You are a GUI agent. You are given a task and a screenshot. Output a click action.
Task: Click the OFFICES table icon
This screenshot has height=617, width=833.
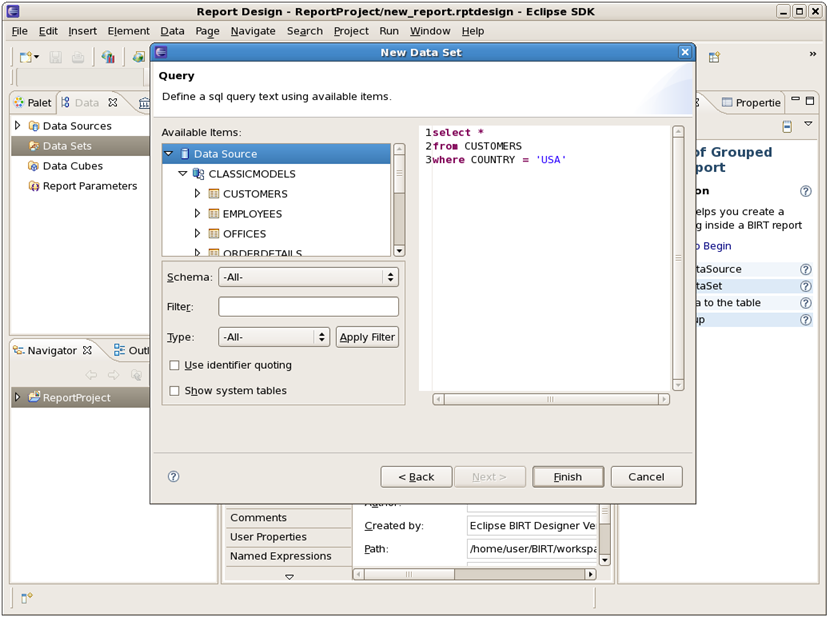click(x=214, y=234)
